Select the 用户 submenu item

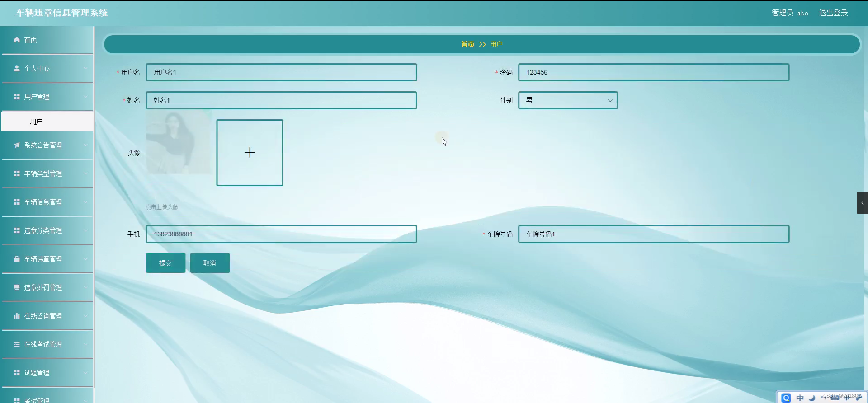tap(47, 122)
